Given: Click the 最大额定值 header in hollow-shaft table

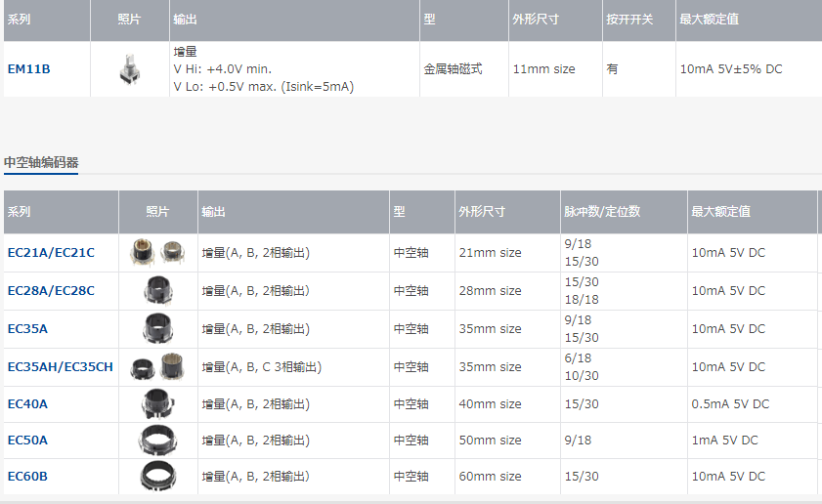Looking at the screenshot, I should pos(720,212).
